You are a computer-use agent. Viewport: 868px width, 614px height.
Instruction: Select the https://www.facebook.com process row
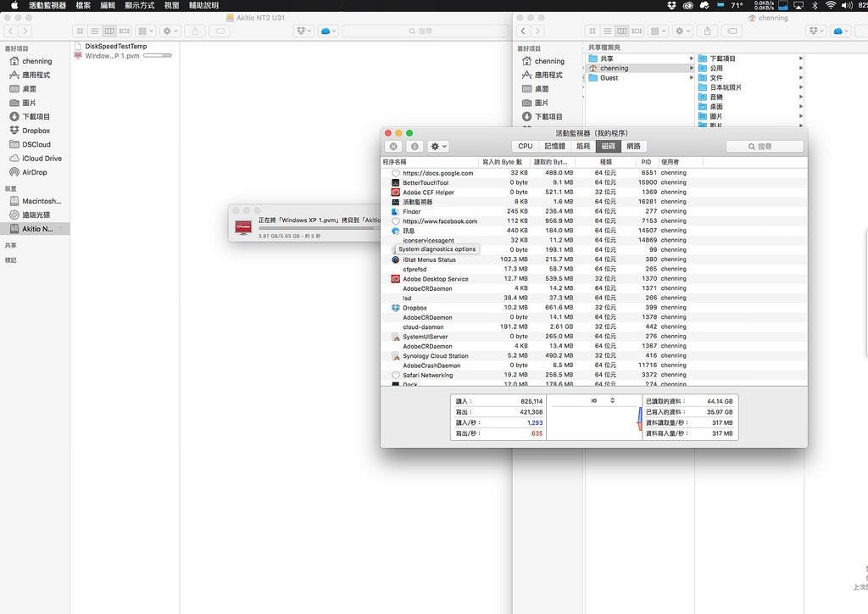tap(594, 220)
